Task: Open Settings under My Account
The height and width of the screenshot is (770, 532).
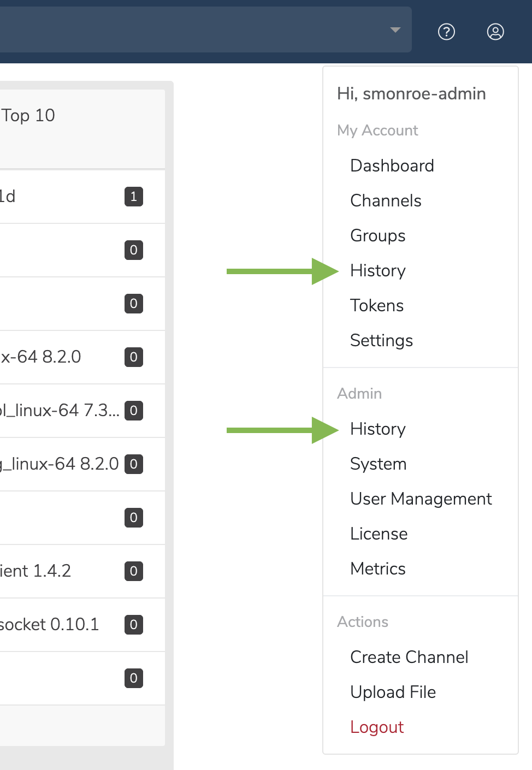Action: coord(381,340)
